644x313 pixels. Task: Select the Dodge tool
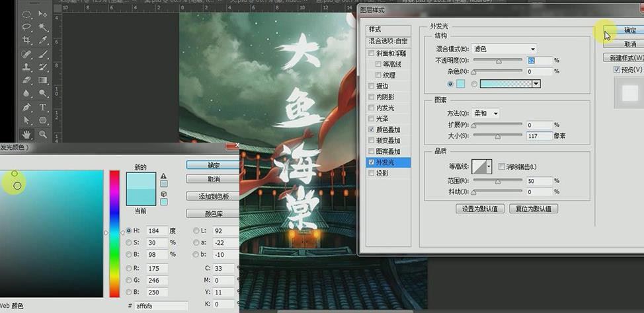pyautogui.click(x=43, y=93)
